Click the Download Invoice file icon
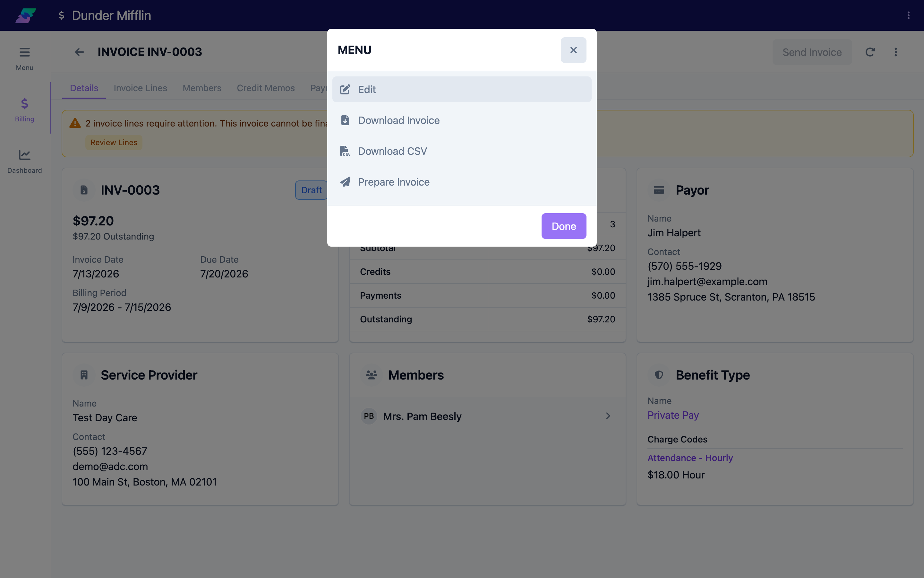This screenshot has width=924, height=578. click(x=345, y=120)
